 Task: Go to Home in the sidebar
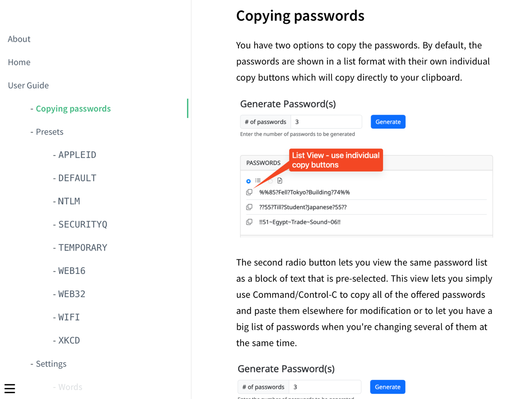(19, 62)
